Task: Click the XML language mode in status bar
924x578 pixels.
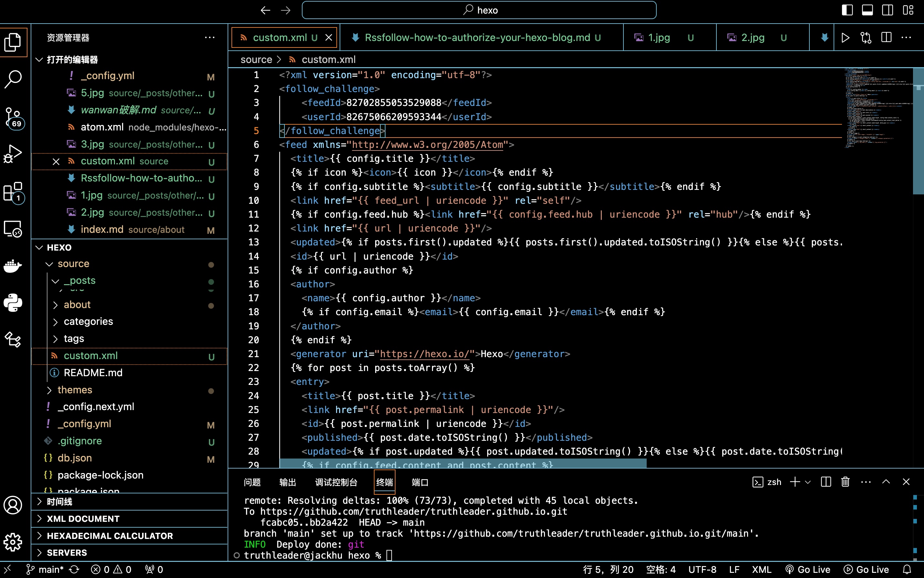Action: pos(761,570)
